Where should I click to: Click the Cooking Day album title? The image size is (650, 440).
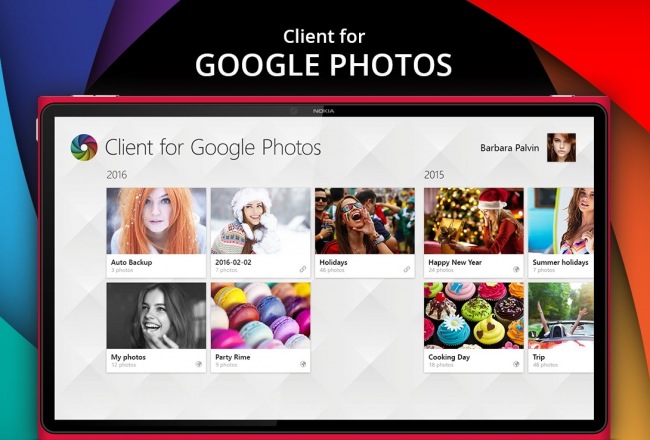click(x=449, y=357)
